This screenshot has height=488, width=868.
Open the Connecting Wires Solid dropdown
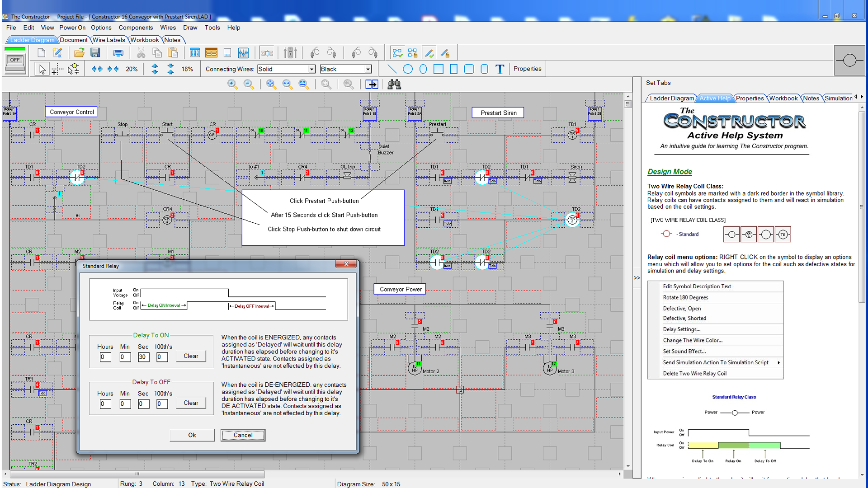click(x=311, y=69)
